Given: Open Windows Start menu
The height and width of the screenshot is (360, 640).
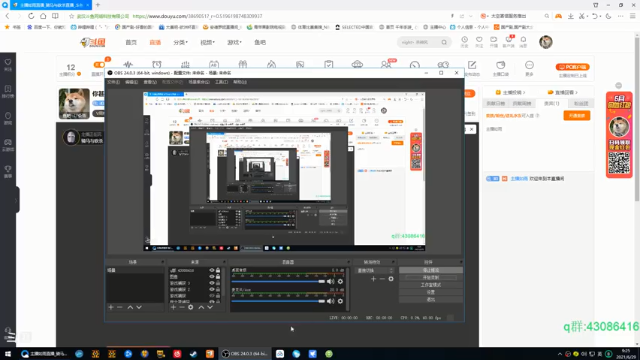Looking at the screenshot, I should click(8, 354).
